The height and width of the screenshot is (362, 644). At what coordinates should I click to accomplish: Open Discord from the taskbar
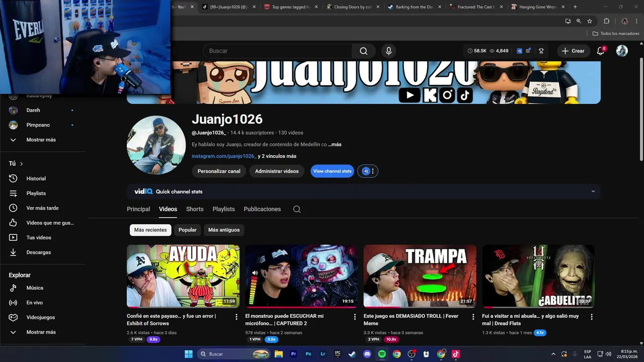click(367, 354)
